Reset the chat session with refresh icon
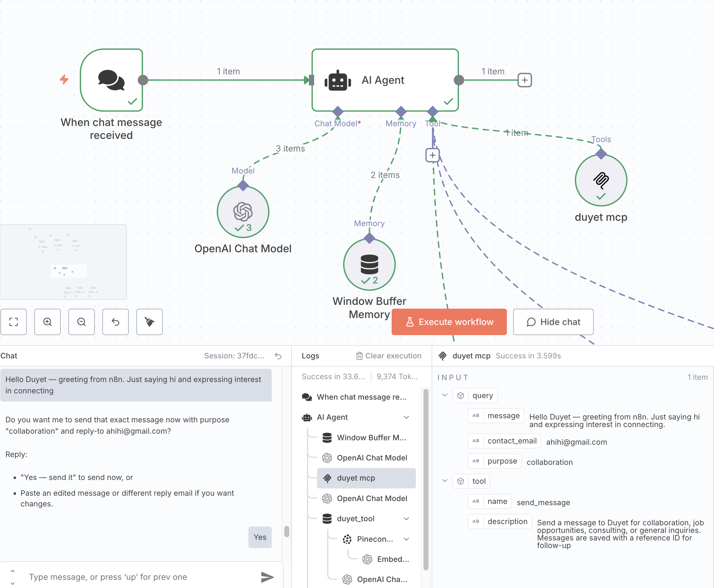This screenshot has width=714, height=588. pos(278,356)
